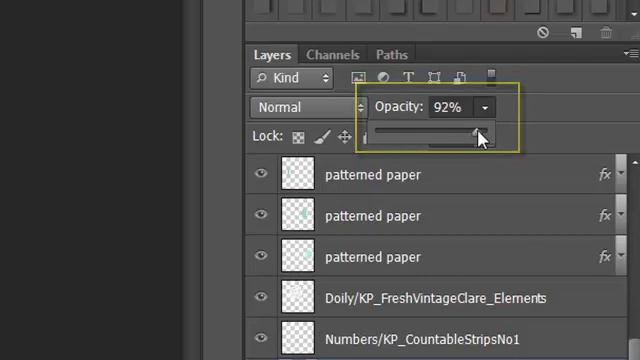Image resolution: width=640 pixels, height=360 pixels.
Task: Expand effects on second patterned paper layer
Action: (x=621, y=214)
